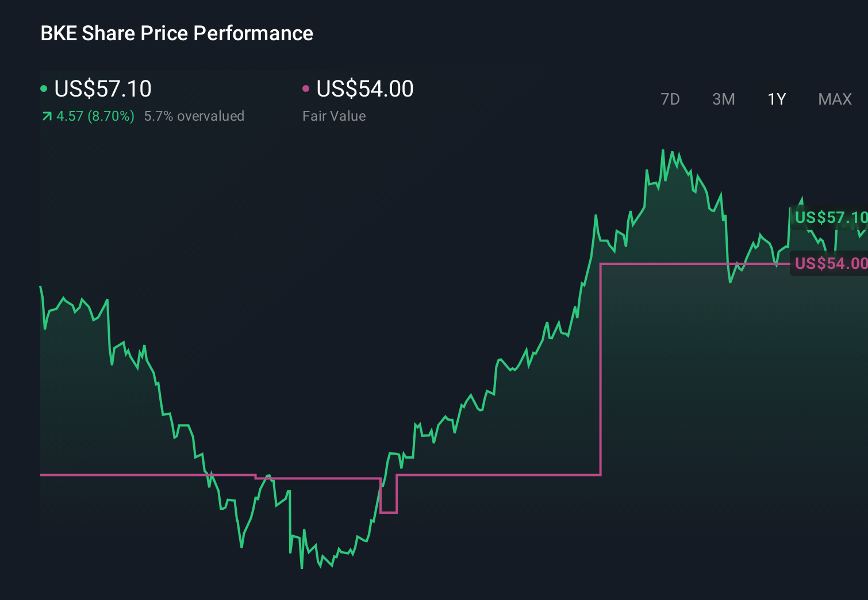Screen dimensions: 868x600
Task: Open the 7D time range view
Action: [671, 99]
